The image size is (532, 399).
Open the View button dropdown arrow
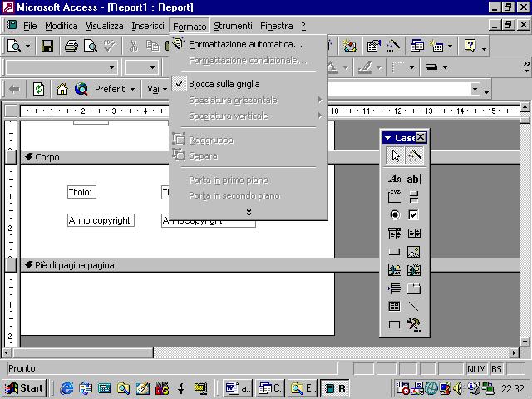pyautogui.click(x=27, y=46)
